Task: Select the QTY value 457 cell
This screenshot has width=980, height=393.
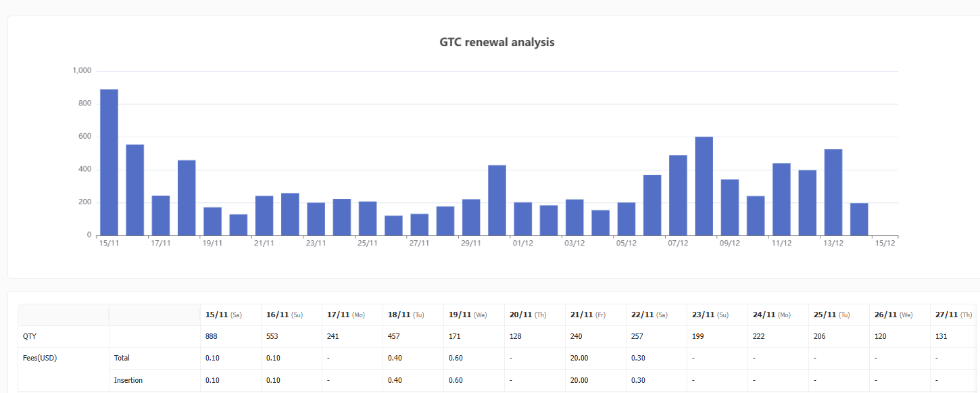Action: pyautogui.click(x=395, y=337)
